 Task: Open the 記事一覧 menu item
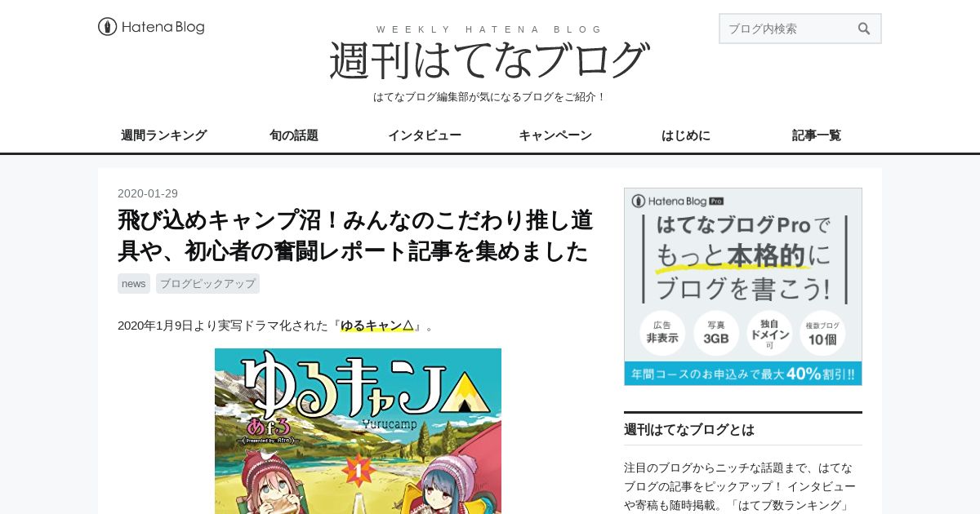click(x=817, y=135)
